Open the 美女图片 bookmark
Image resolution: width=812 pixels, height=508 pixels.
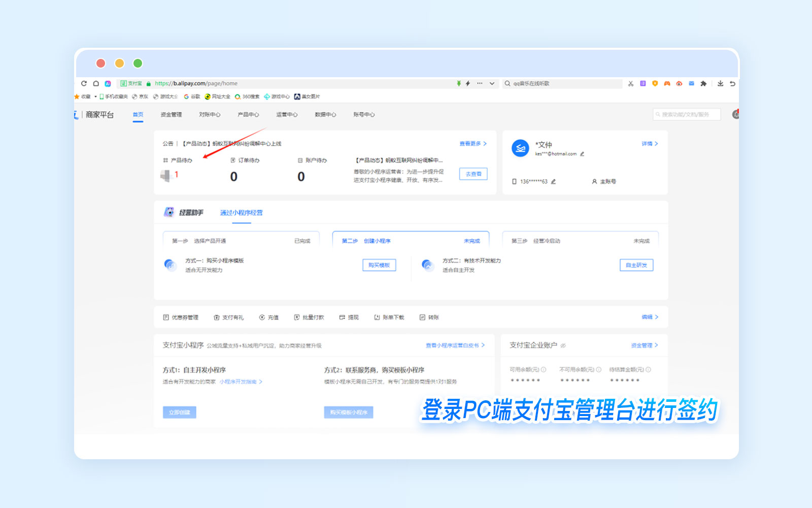coord(307,97)
